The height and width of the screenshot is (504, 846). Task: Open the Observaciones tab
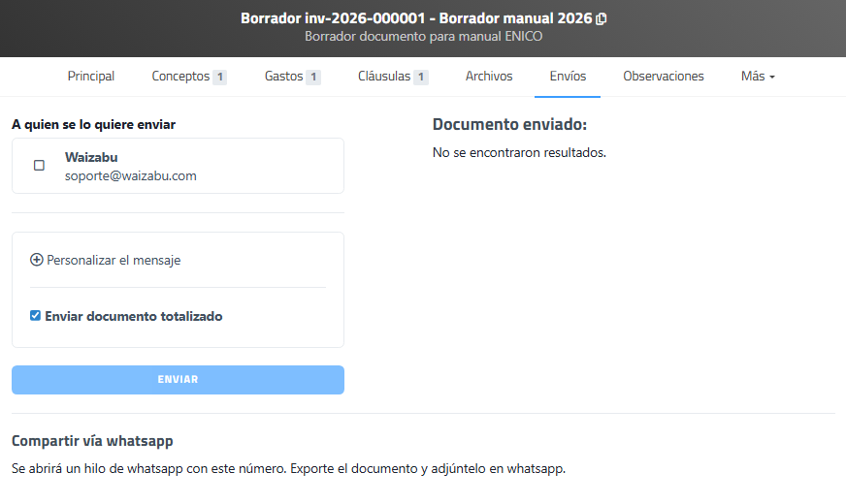[664, 77]
